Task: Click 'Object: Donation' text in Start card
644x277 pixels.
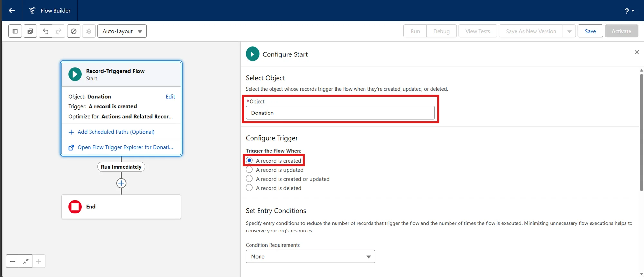Action: pyautogui.click(x=90, y=97)
